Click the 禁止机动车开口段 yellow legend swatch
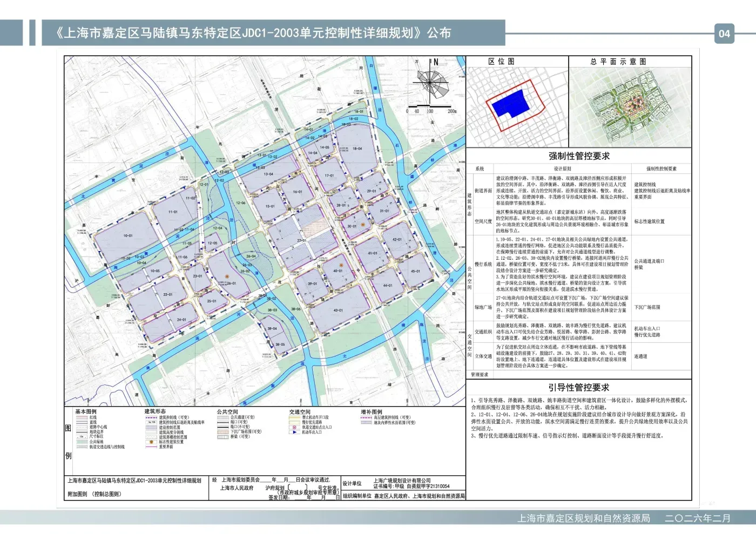Viewport: 756px width, 534px height. pos(294,417)
